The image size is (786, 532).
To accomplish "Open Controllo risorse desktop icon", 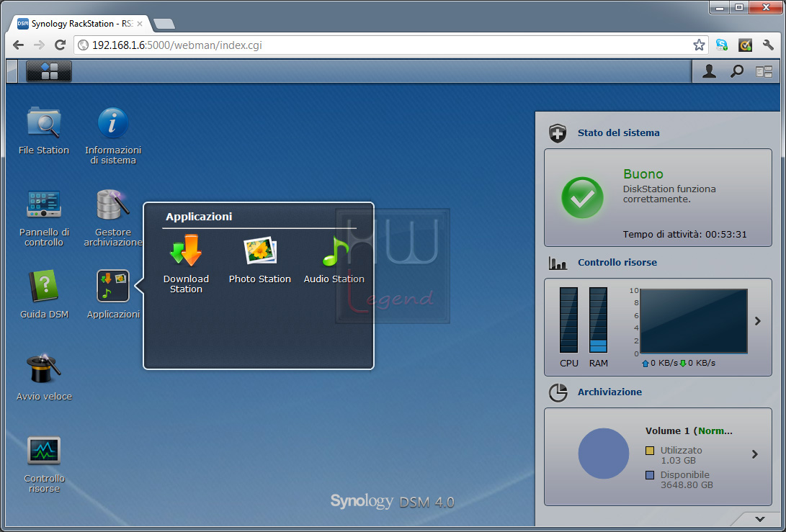I will [x=44, y=451].
